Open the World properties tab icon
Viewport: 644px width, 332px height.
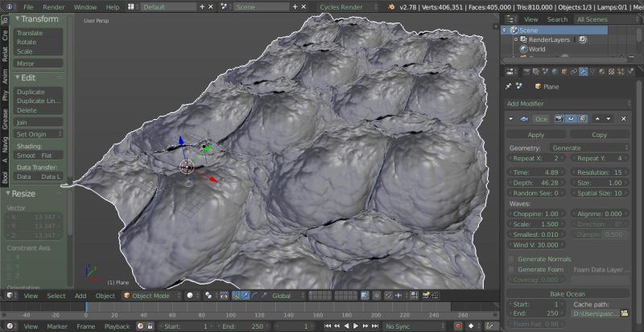tap(555, 72)
